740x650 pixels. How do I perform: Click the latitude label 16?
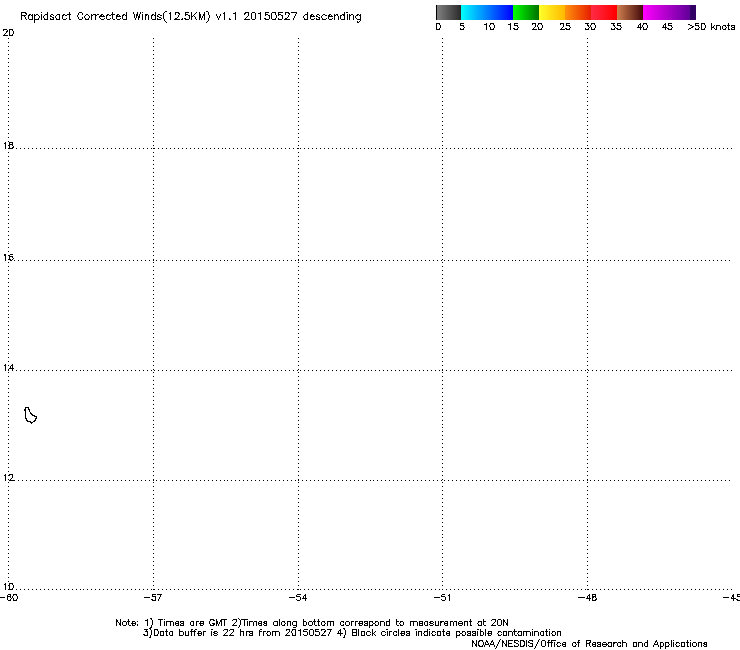(x=8, y=257)
